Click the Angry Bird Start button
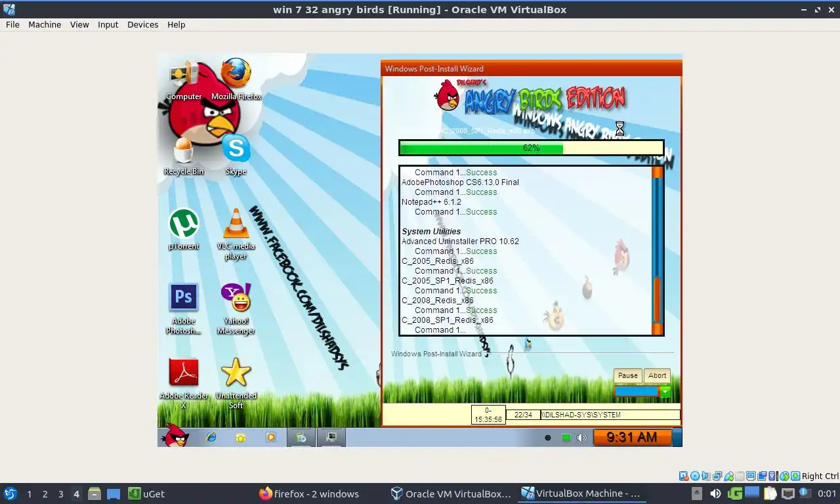This screenshot has width=840, height=504. point(176,436)
